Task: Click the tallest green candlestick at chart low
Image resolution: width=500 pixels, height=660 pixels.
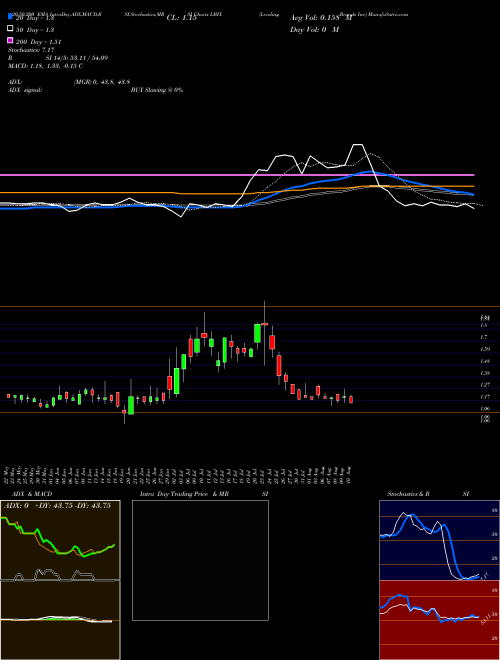Action: click(x=131, y=405)
